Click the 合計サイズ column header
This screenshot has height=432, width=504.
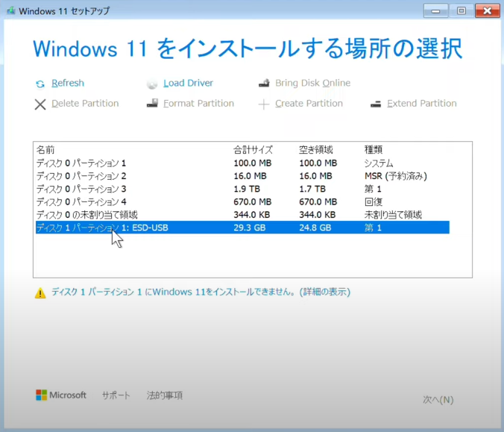click(x=253, y=149)
